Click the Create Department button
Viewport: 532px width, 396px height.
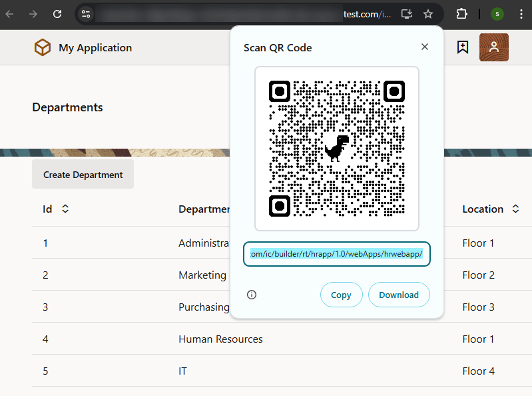point(83,174)
